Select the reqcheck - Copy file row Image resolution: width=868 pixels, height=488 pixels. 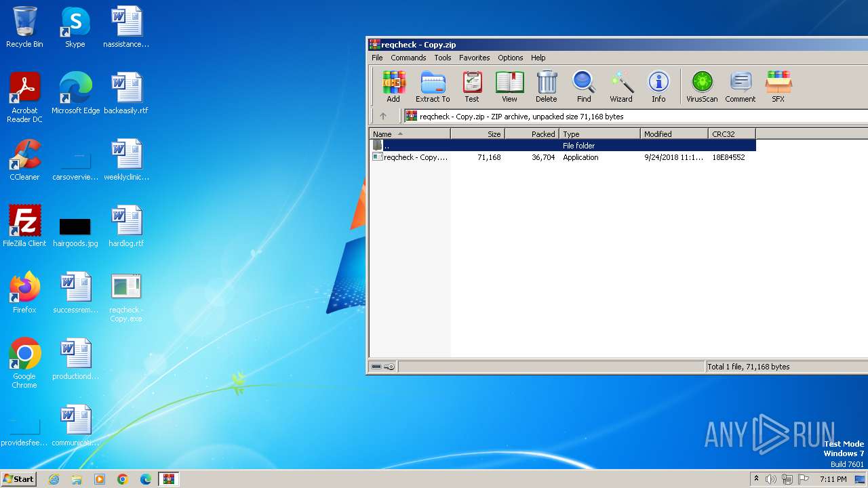[x=562, y=157]
